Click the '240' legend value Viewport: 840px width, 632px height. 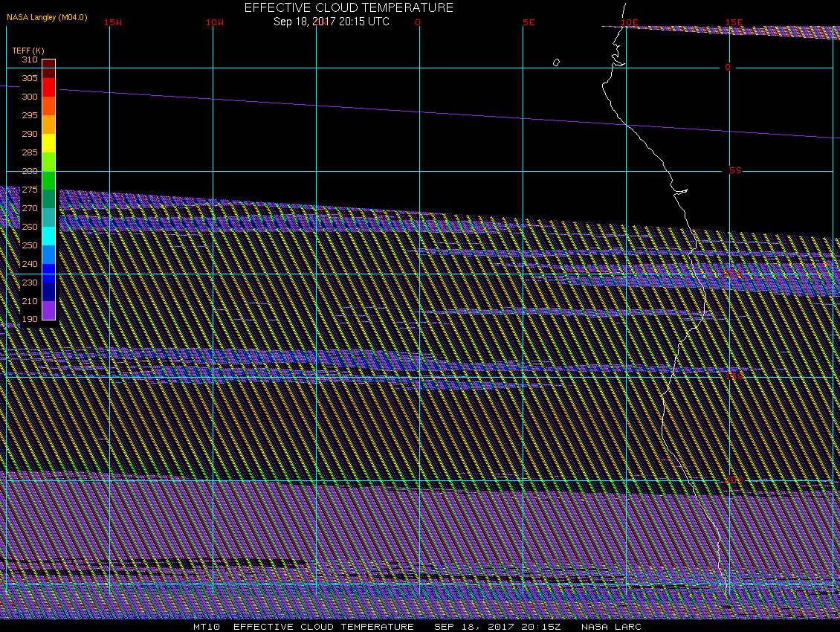(x=30, y=264)
